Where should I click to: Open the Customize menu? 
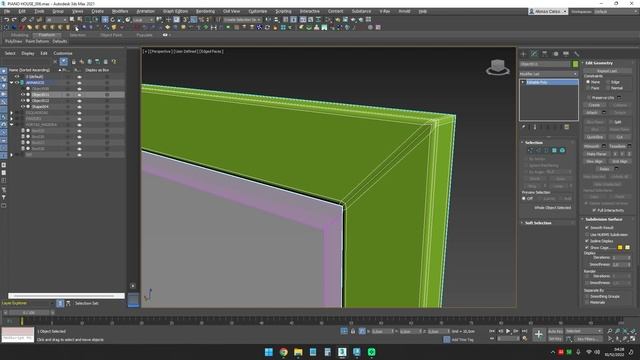pyautogui.click(x=258, y=11)
